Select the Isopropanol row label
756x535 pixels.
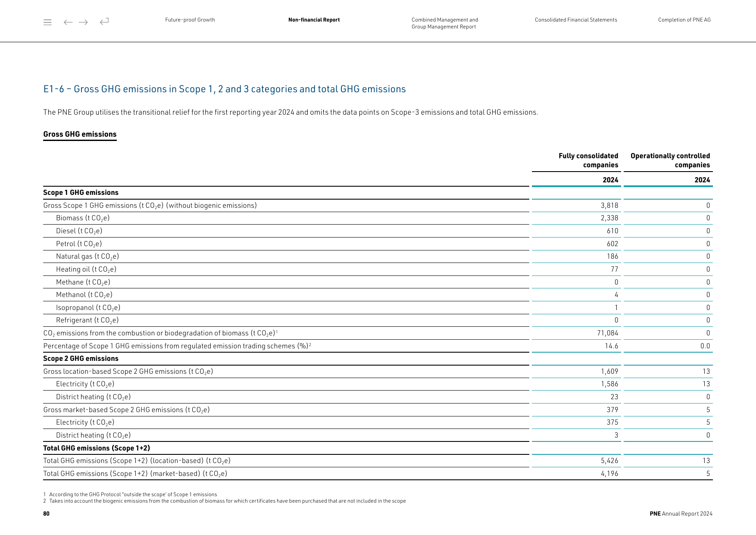[88, 308]
